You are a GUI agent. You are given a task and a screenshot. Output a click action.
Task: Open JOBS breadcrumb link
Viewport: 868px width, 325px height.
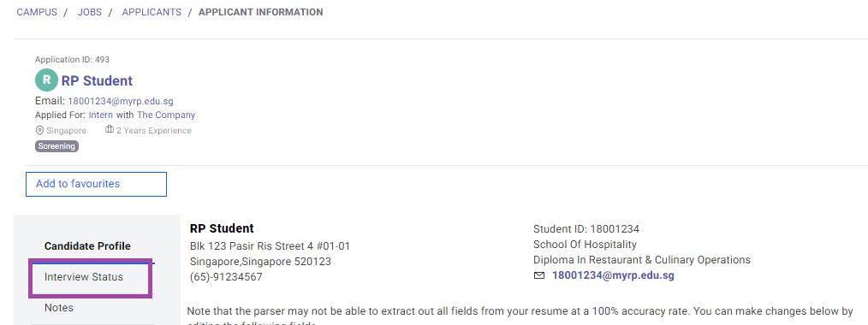90,12
